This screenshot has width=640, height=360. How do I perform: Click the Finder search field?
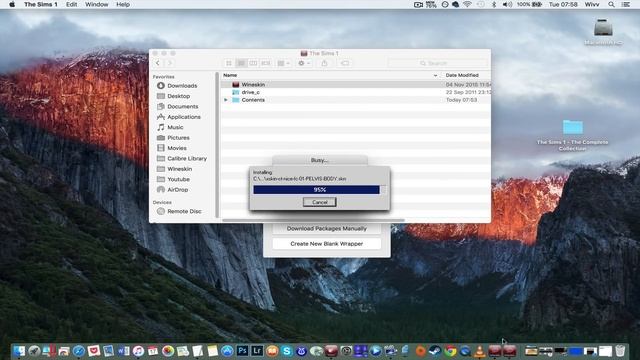tap(438, 63)
